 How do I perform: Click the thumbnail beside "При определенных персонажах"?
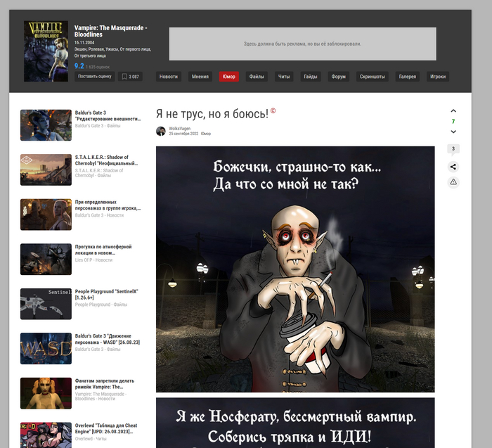pyautogui.click(x=46, y=215)
